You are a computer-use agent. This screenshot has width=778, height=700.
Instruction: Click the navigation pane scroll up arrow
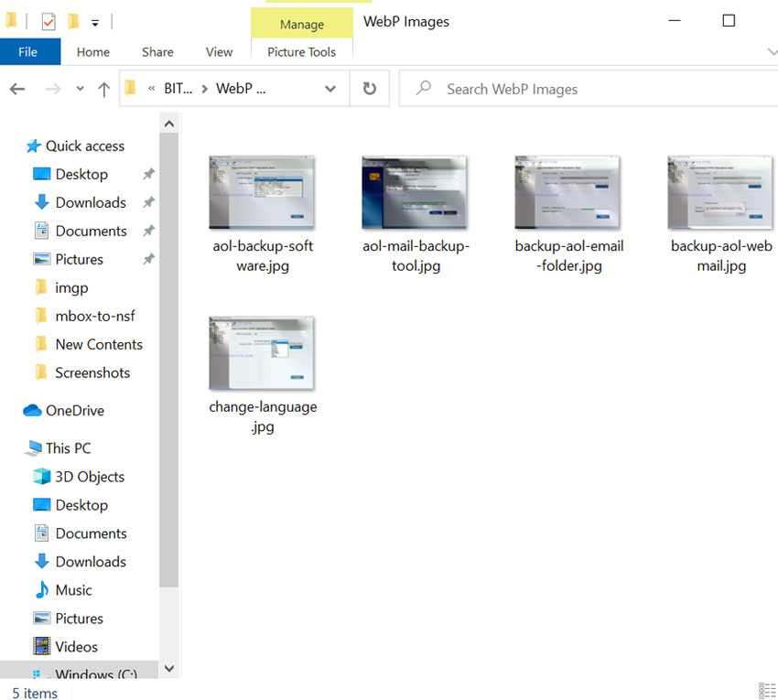point(169,124)
